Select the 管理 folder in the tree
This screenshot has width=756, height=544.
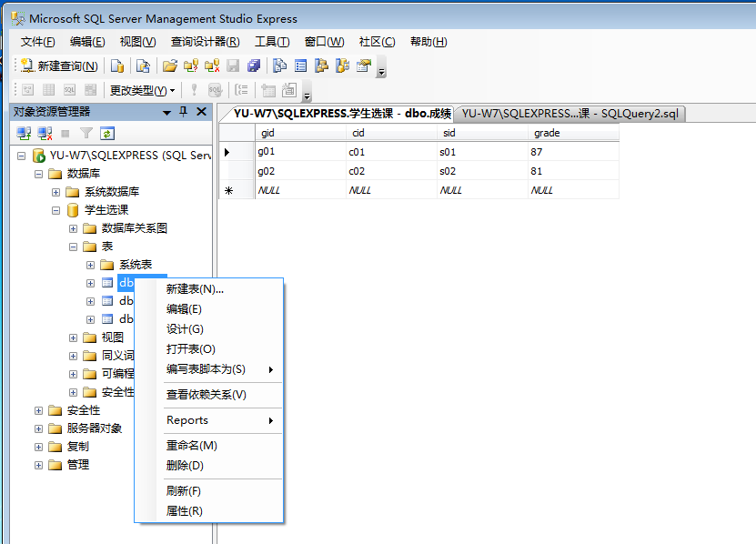tap(77, 465)
